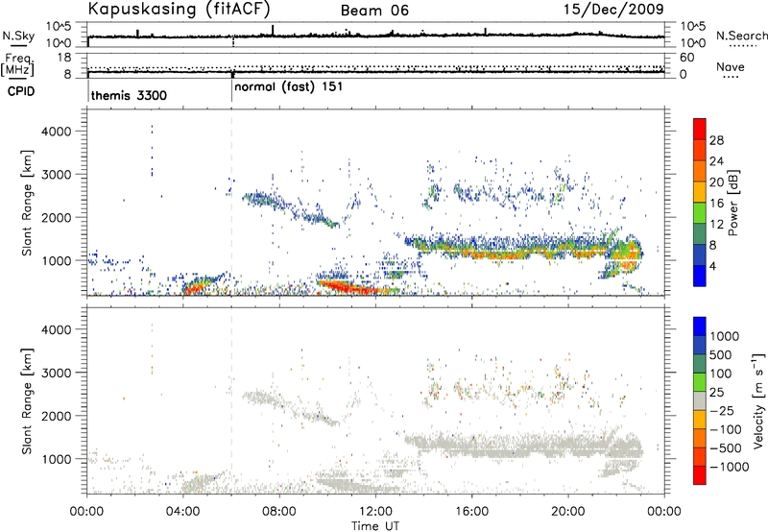Viewport: 768px width, 532px height.
Task: Click the "-1000" velocity color bar label
Action: [730, 467]
